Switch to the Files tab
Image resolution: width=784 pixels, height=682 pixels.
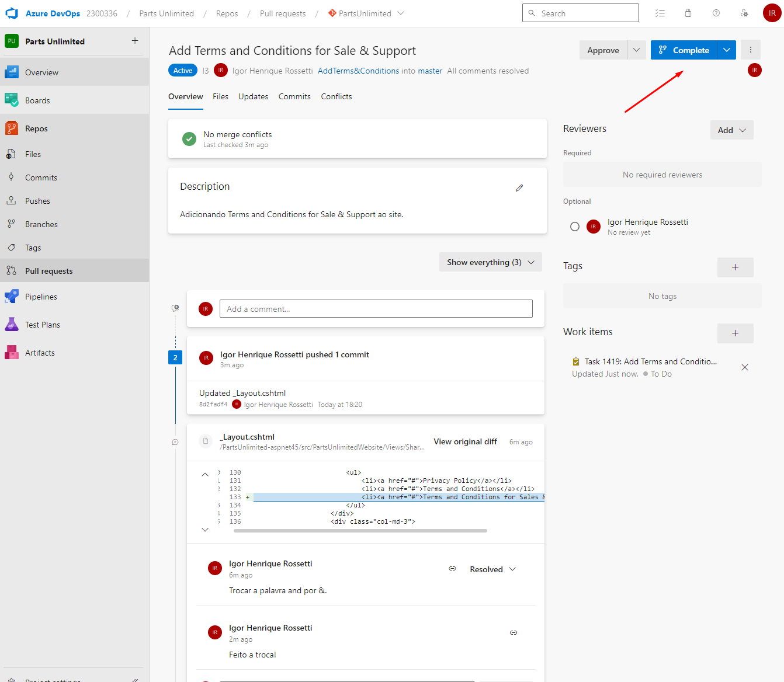pos(220,96)
